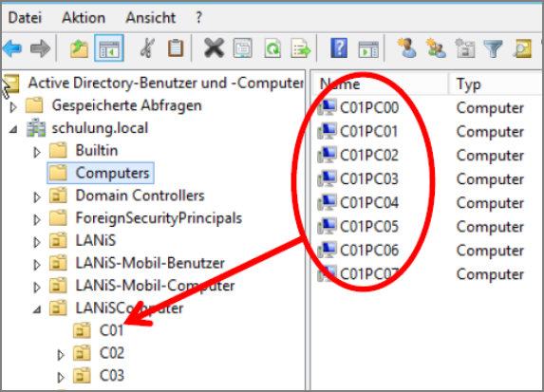
Task: Open the Datei menu
Action: [x=25, y=17]
